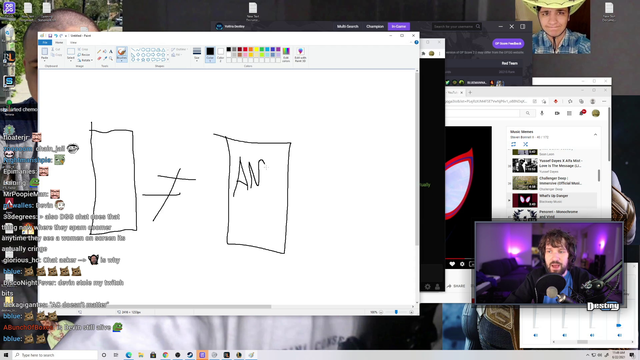640x360 pixels.
Task: Toggle YouTube playlist shuffle icon
Action: pyautogui.click(x=525, y=144)
